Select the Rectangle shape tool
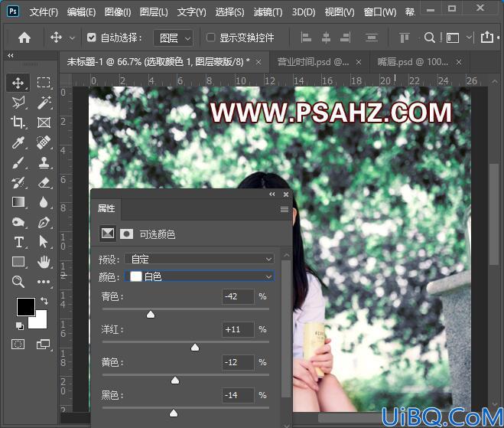Viewport: 504px width, 428px height. (18, 262)
